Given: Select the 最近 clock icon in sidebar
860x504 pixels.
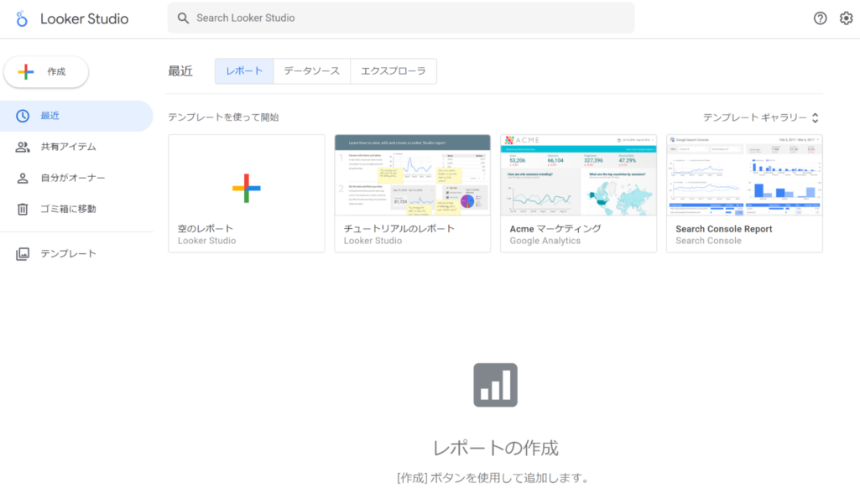Looking at the screenshot, I should (23, 116).
